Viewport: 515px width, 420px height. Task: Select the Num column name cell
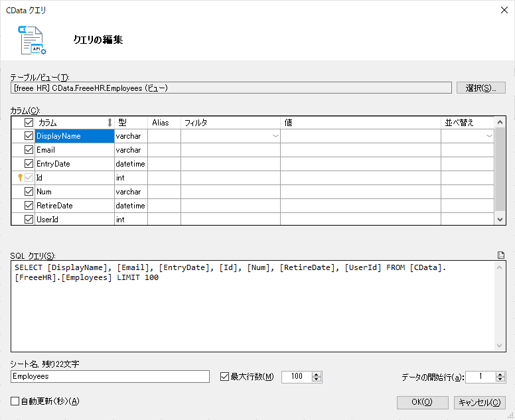coord(74,192)
